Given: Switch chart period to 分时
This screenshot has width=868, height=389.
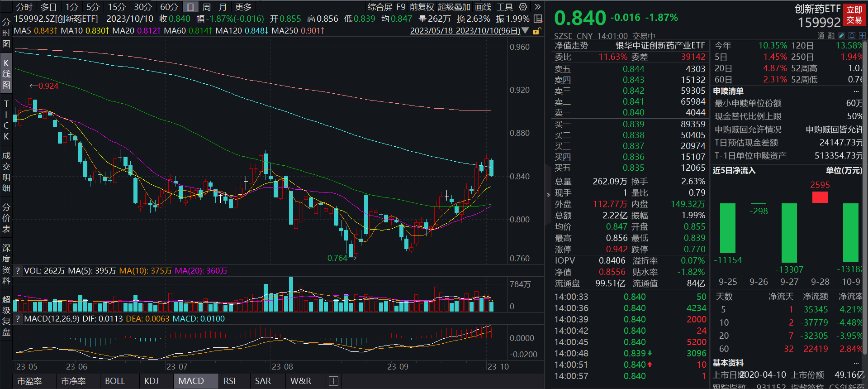Looking at the screenshot, I should coord(24,7).
